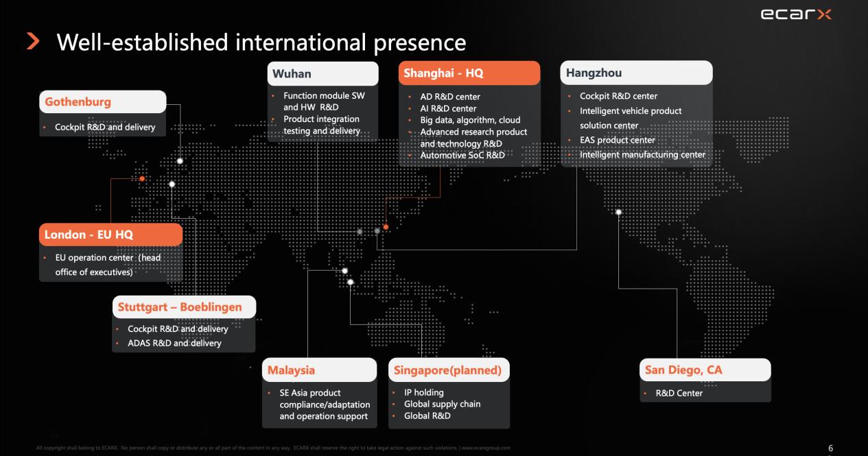Screen dimensions: 868x456
Task: Click the copyright notice in the footer
Action: tap(272, 448)
